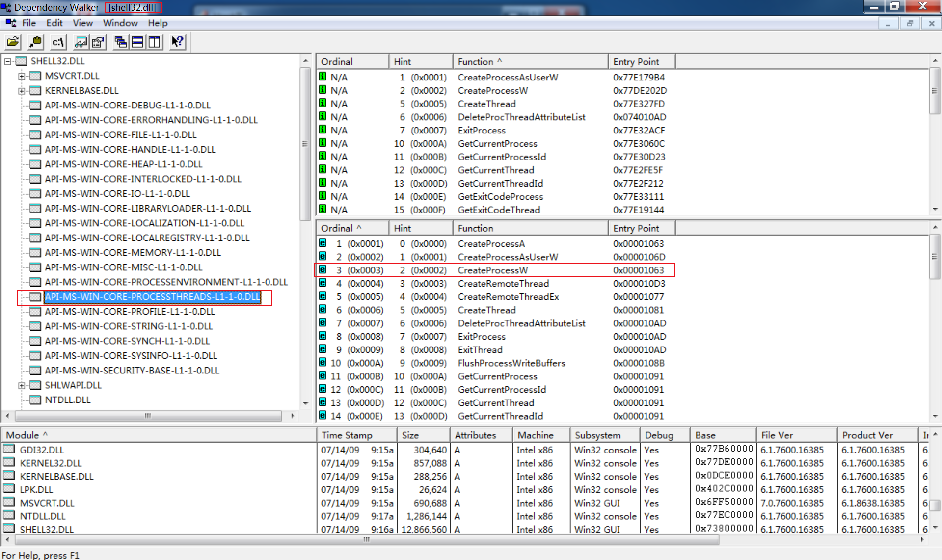Select KERNEL32.DLL in the module list
This screenshot has height=560, width=942.
[51, 463]
